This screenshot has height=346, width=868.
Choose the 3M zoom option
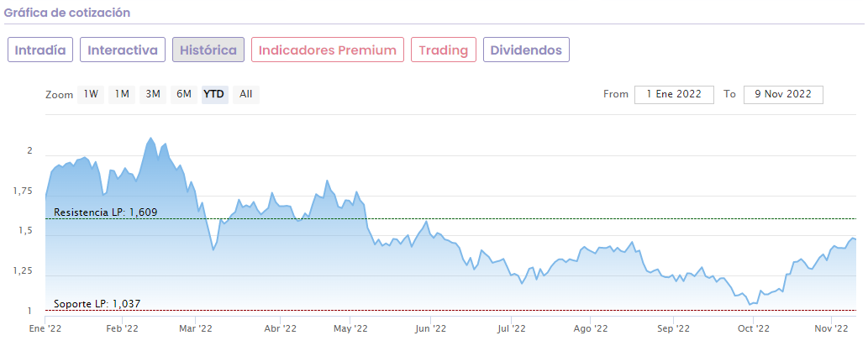click(153, 94)
